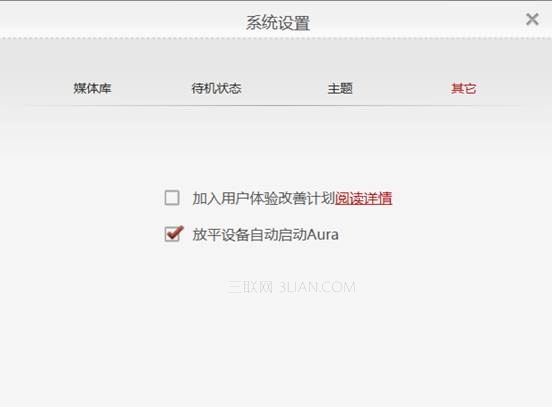Screen dimensions: 552x407
Task: Enable the 加入用户体验改善计划 checkbox
Action: 172,198
